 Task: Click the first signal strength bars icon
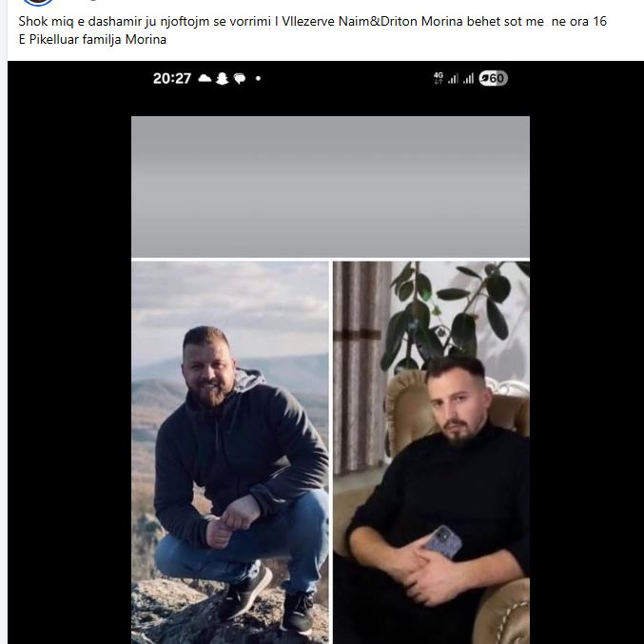453,78
